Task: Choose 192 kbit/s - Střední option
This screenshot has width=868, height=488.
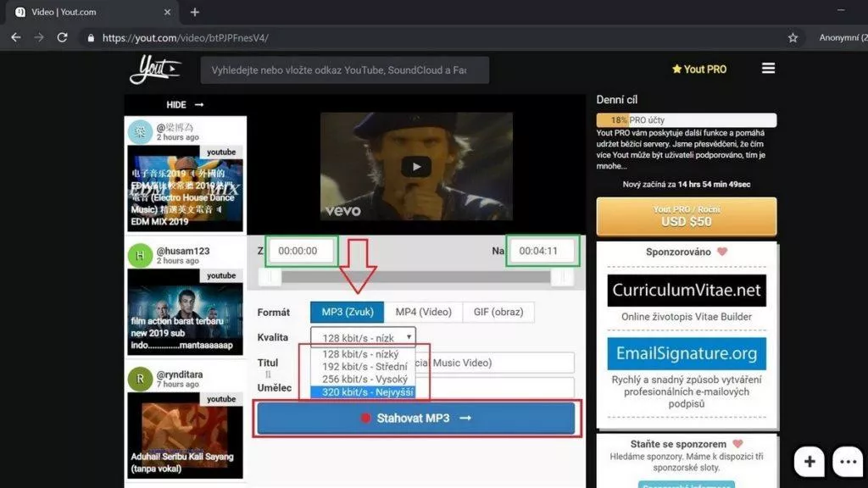Action: (363, 367)
